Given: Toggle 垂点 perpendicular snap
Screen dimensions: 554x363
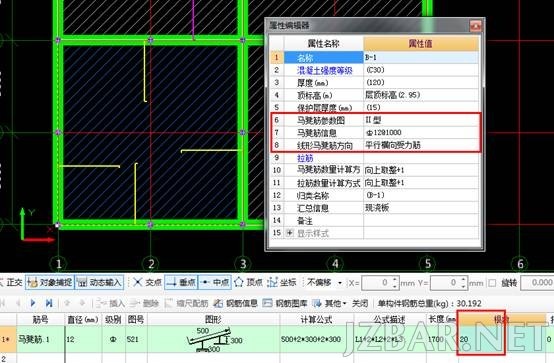Looking at the screenshot, I should pos(181,282).
